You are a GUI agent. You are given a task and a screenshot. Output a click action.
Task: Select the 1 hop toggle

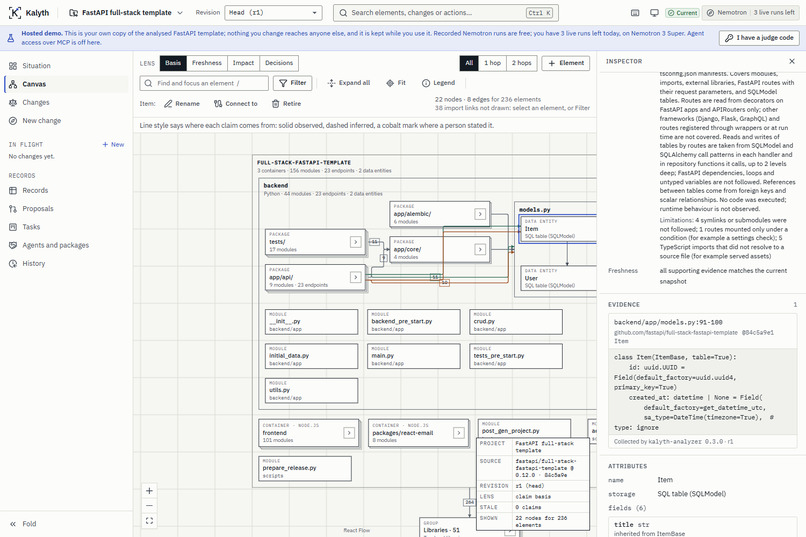(x=492, y=63)
